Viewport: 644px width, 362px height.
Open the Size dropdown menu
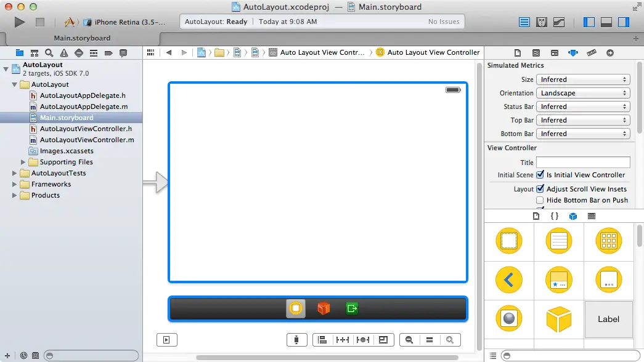582,79
